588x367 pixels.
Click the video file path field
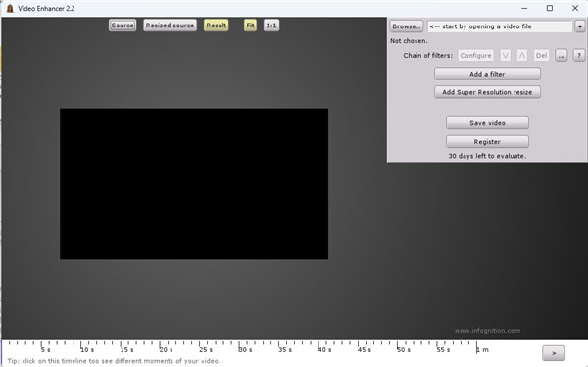tap(500, 26)
